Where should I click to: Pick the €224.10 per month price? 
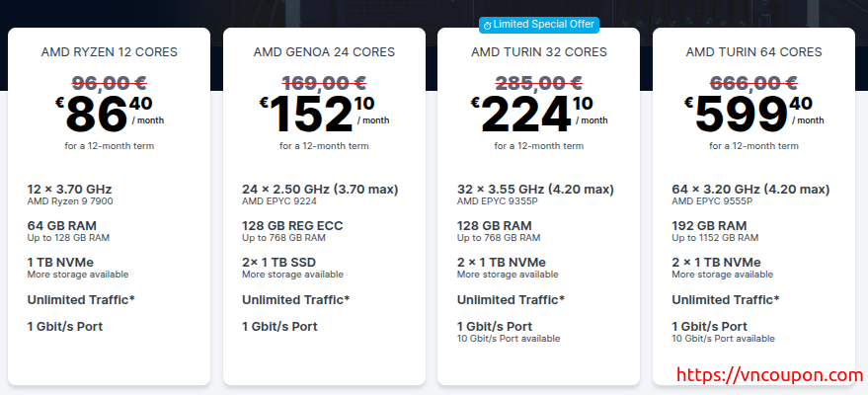click(539, 114)
